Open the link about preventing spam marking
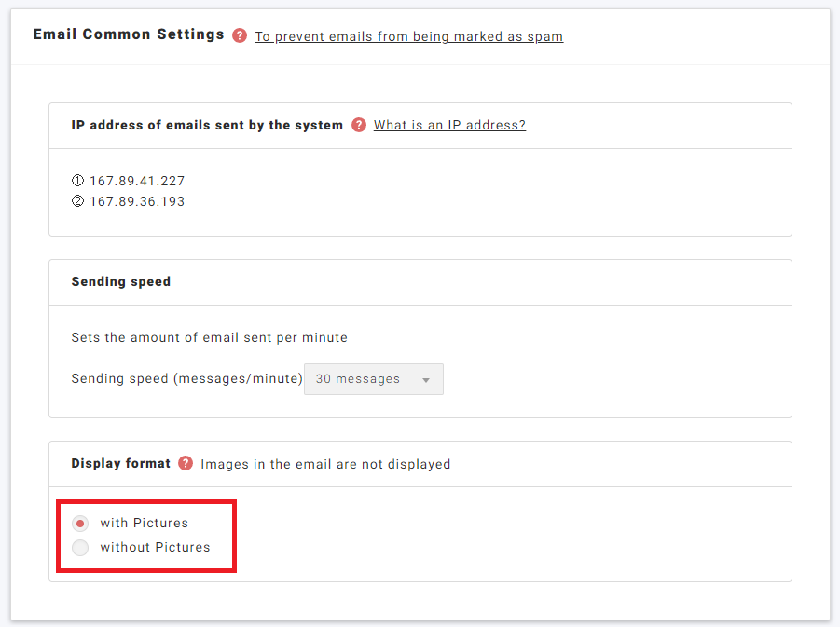Viewport: 840px width, 627px height. point(408,36)
